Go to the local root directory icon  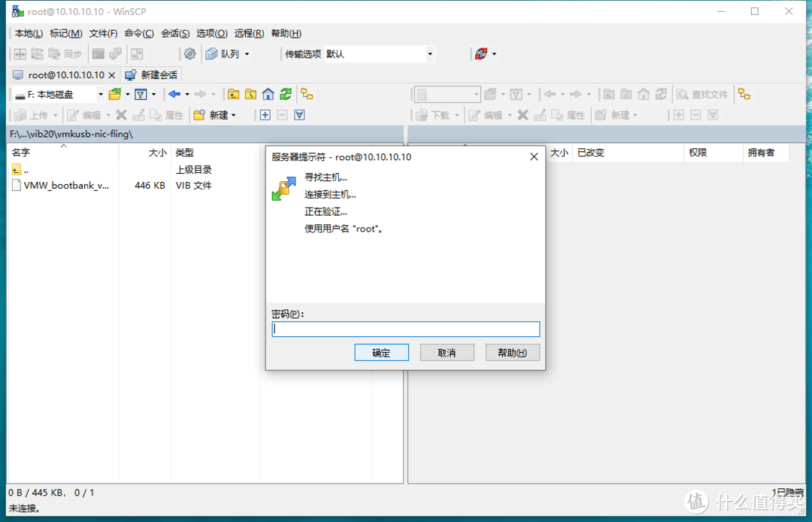tap(250, 94)
